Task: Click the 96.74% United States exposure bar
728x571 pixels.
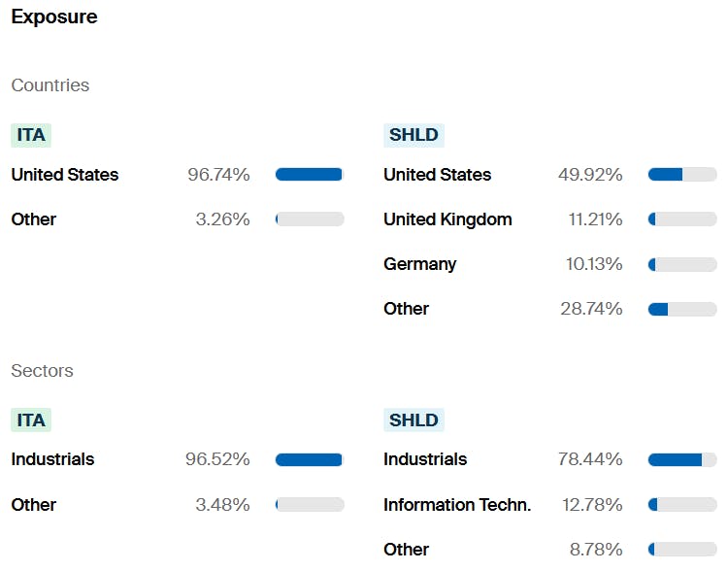Action: [310, 175]
